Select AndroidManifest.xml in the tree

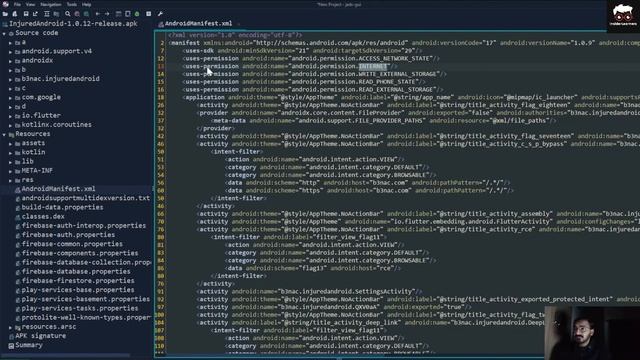[58, 189]
